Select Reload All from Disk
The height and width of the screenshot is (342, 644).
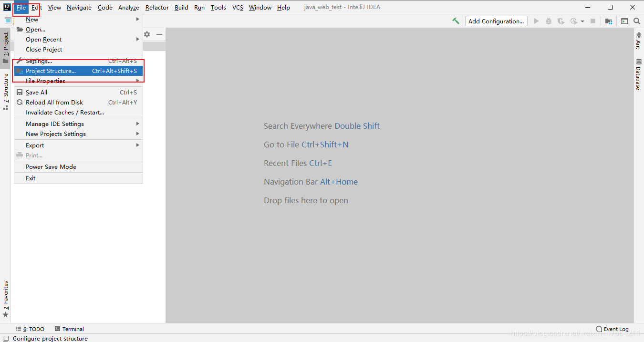point(78,103)
